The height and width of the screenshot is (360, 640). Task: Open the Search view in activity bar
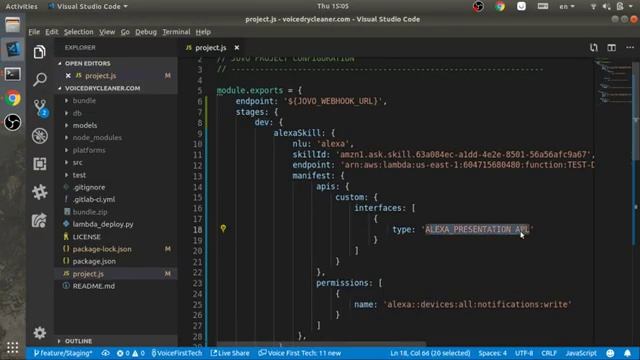click(x=40, y=79)
